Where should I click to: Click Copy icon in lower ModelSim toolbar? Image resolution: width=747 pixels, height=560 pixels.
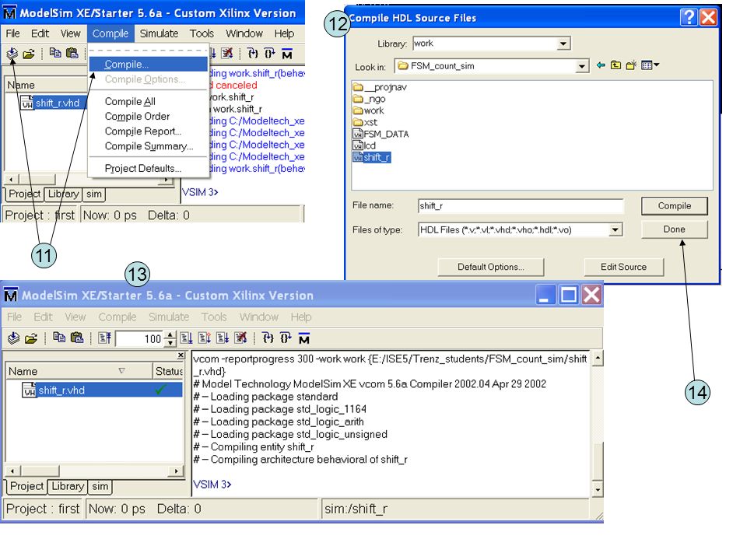pyautogui.click(x=59, y=338)
